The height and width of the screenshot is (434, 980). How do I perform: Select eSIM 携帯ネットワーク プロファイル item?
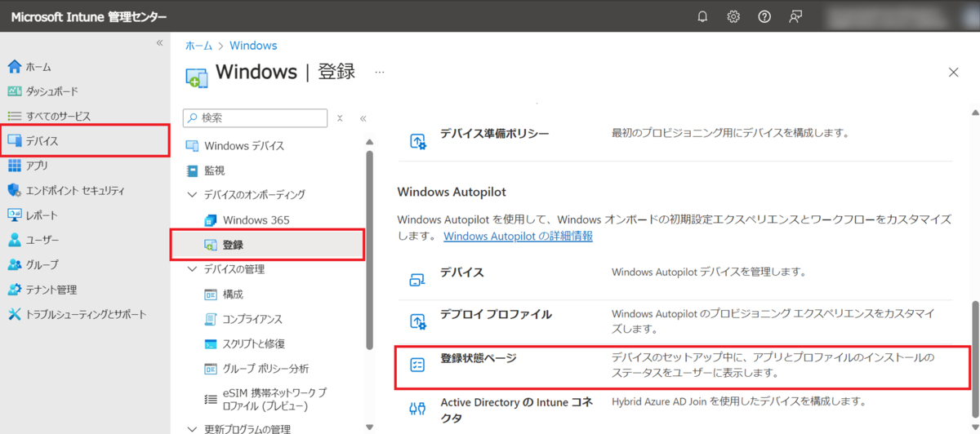[x=274, y=399]
